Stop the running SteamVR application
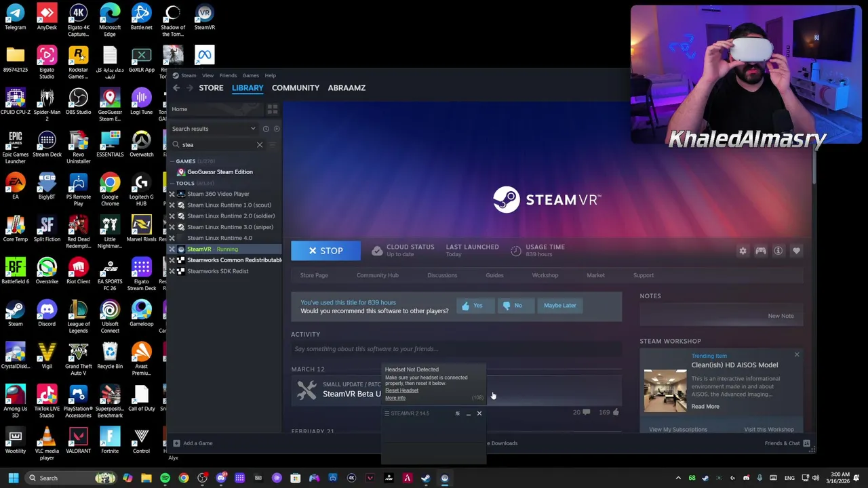Image resolution: width=868 pixels, height=488 pixels. (325, 251)
